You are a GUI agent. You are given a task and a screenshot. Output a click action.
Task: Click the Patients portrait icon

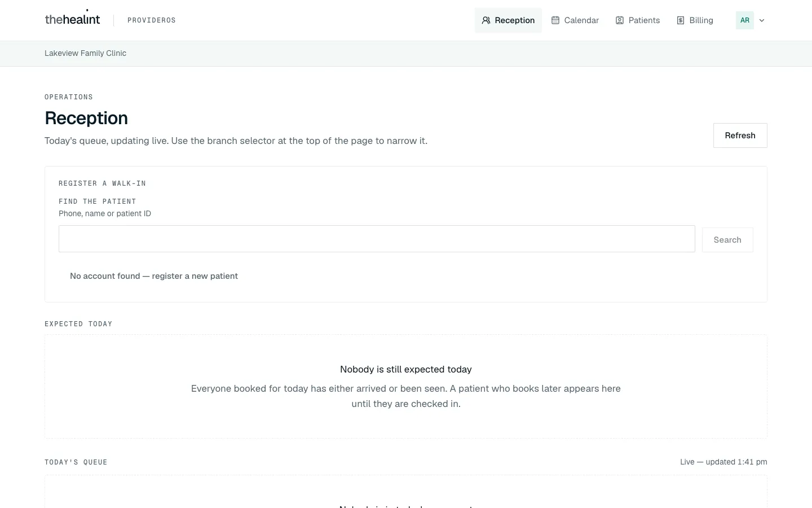(x=620, y=20)
